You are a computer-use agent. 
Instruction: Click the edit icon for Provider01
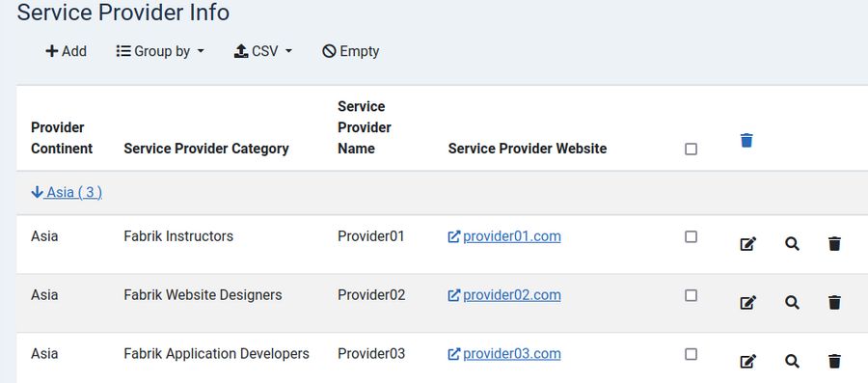coord(747,243)
